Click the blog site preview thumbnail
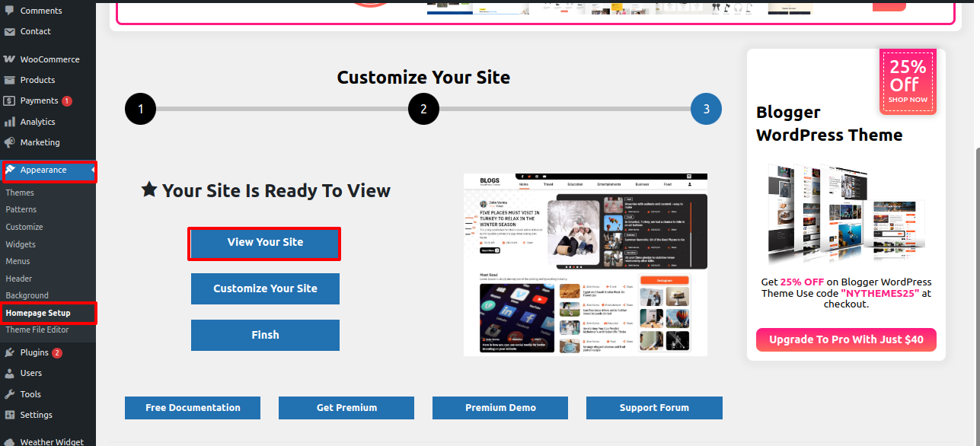 [586, 264]
